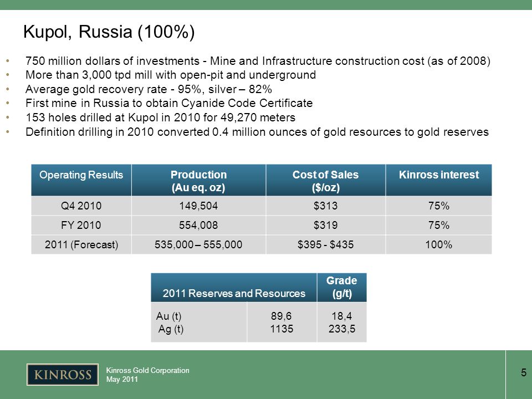Click the cost of sales value $313
This screenshot has width=532, height=399.
pyautogui.click(x=325, y=206)
